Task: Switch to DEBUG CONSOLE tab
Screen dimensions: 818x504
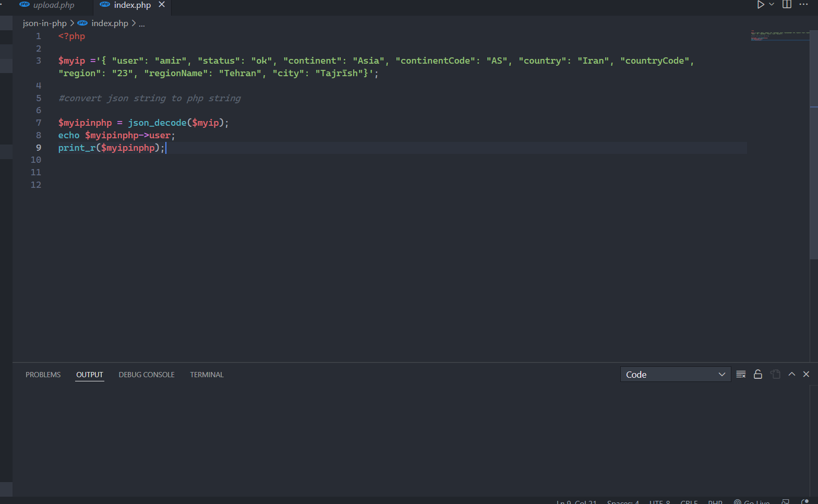Action: pyautogui.click(x=147, y=375)
